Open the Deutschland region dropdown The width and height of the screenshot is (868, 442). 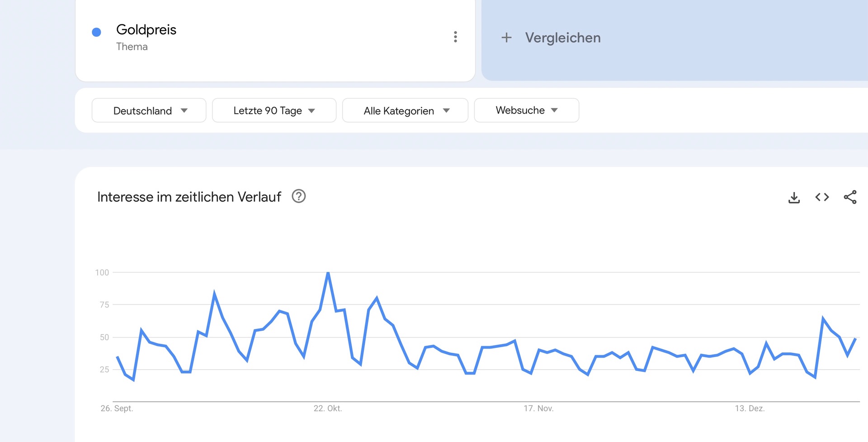tap(149, 110)
